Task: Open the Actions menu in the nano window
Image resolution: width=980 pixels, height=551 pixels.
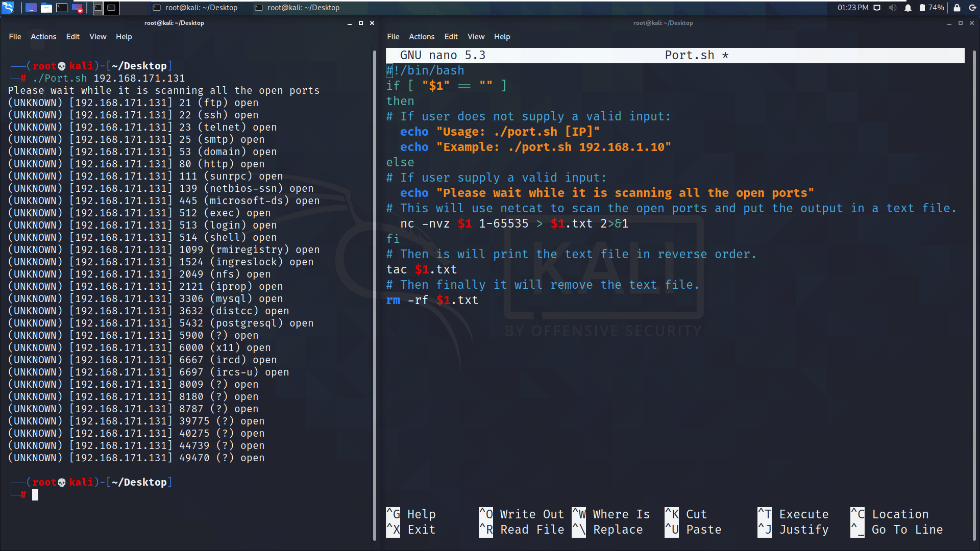Action: [422, 36]
